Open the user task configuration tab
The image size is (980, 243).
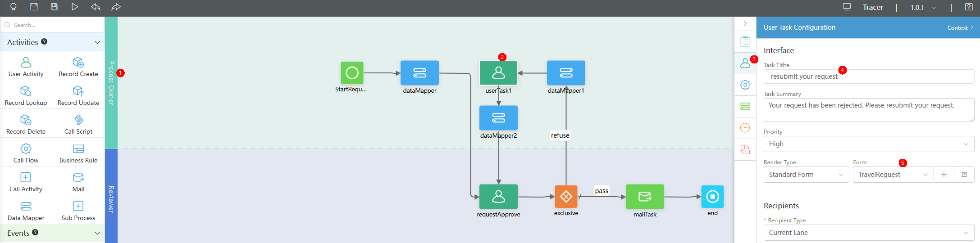(x=745, y=63)
